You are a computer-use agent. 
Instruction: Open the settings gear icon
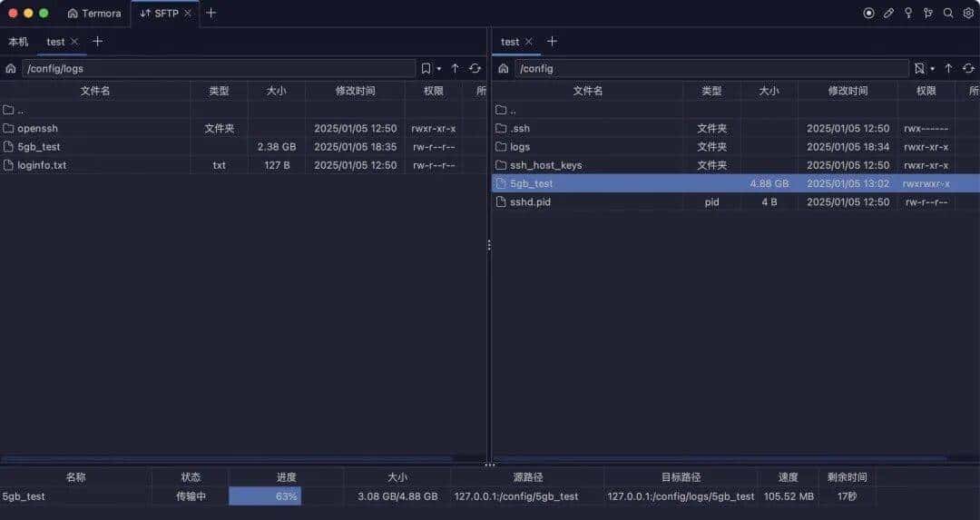pyautogui.click(x=968, y=13)
